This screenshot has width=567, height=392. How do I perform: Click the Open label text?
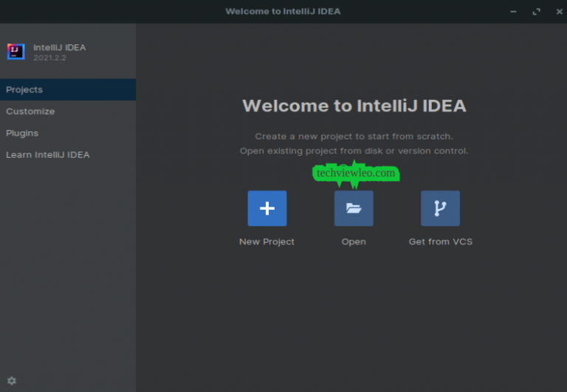pos(354,241)
